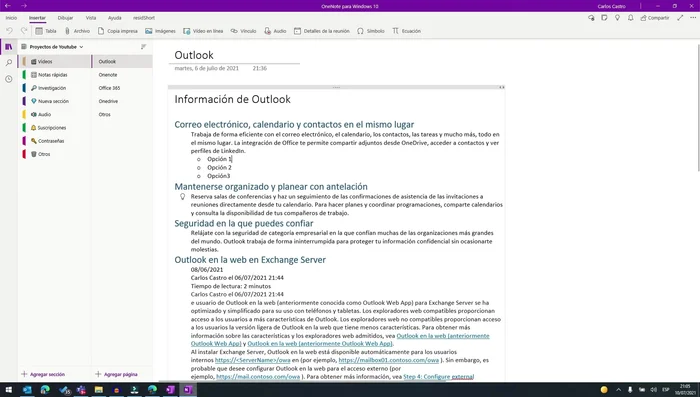Screen dimensions: 700x397
Task: Open Outlook from the taskbar
Action: pos(27,389)
